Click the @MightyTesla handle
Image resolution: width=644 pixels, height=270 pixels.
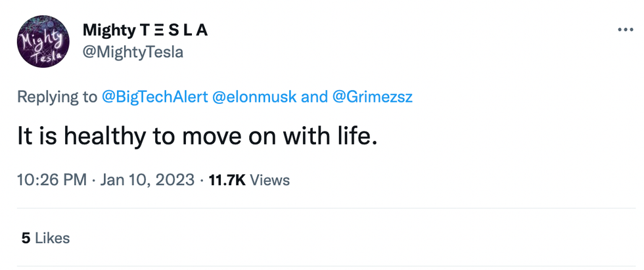pos(133,53)
